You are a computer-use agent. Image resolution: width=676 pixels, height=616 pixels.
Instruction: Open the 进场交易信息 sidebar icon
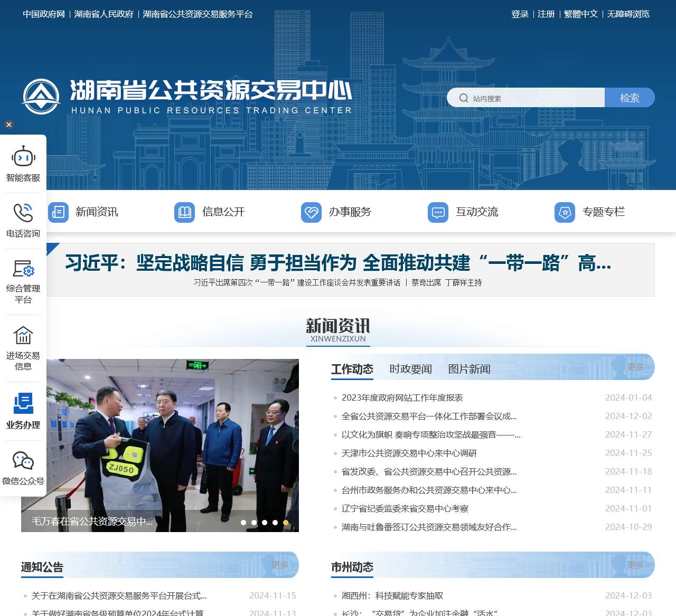pyautogui.click(x=23, y=335)
